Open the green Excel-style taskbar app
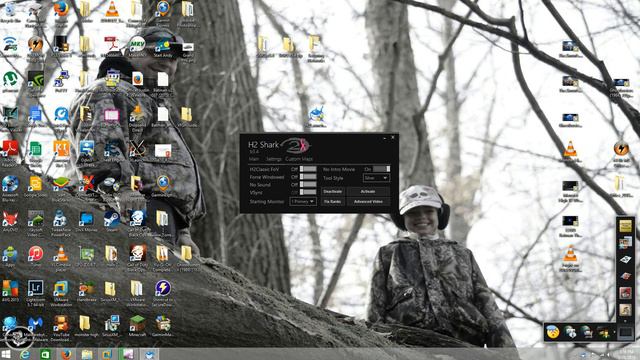 coord(45,354)
